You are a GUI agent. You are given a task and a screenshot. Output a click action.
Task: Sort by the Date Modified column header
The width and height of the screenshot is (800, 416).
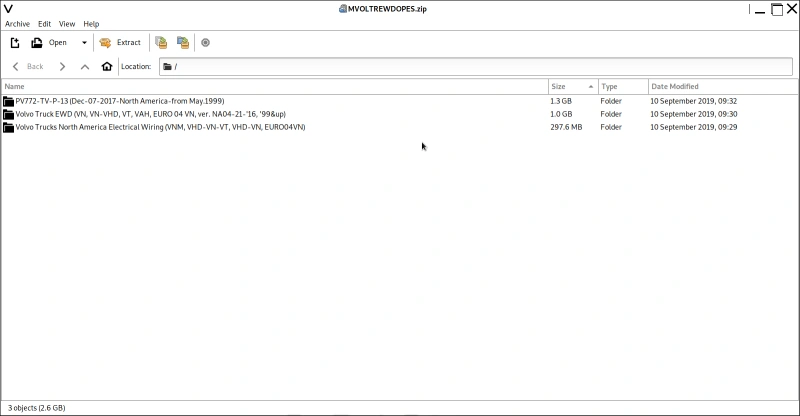point(722,87)
